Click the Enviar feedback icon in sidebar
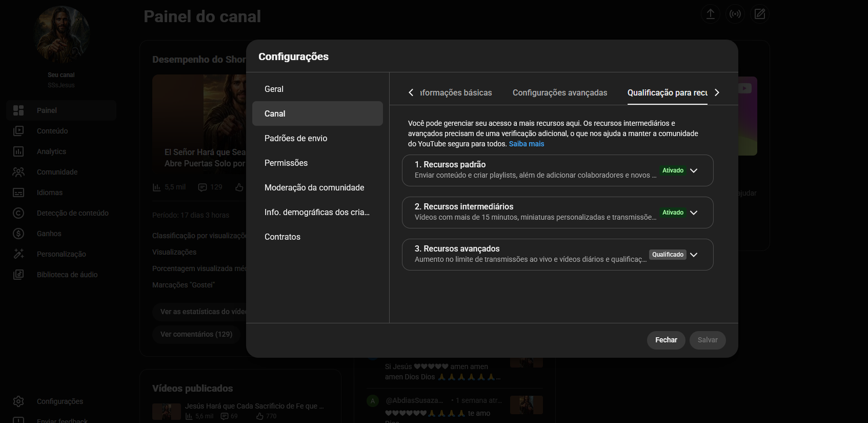This screenshot has height=423, width=868. (18, 420)
